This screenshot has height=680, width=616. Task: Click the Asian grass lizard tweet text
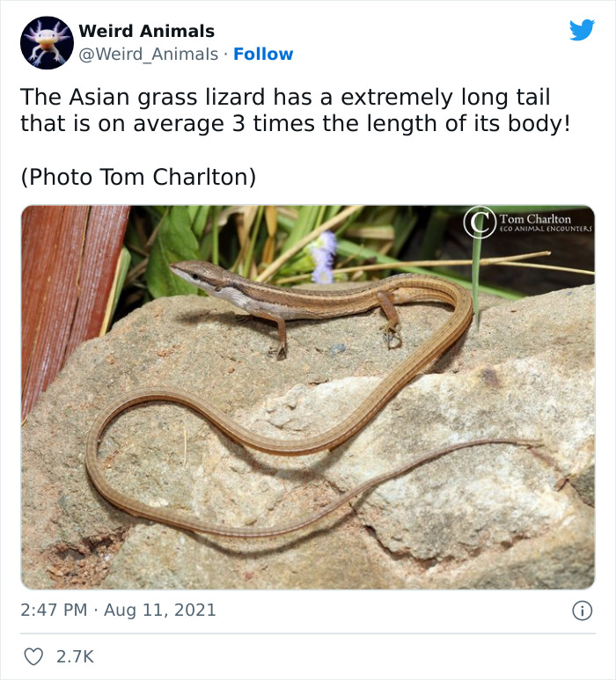coord(295,109)
